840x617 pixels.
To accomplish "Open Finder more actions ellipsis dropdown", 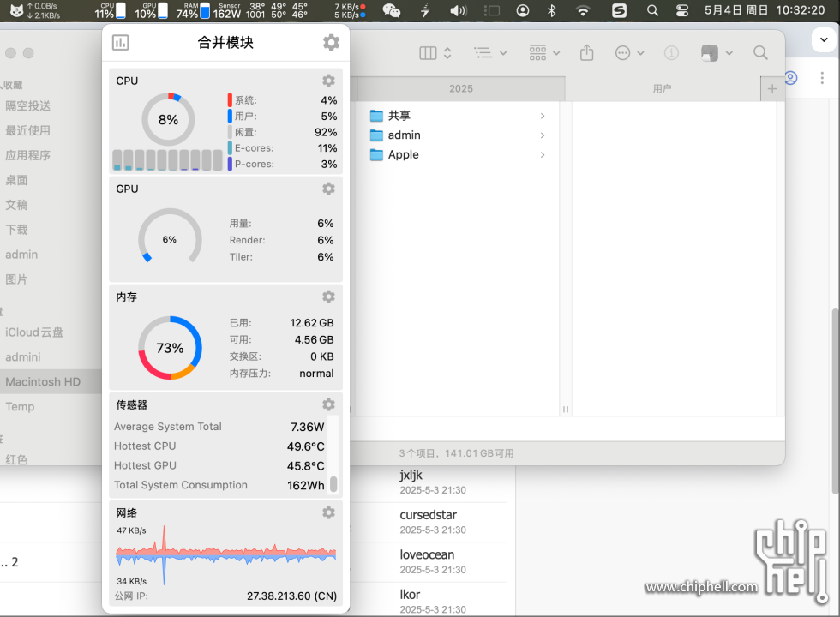I will 629,52.
